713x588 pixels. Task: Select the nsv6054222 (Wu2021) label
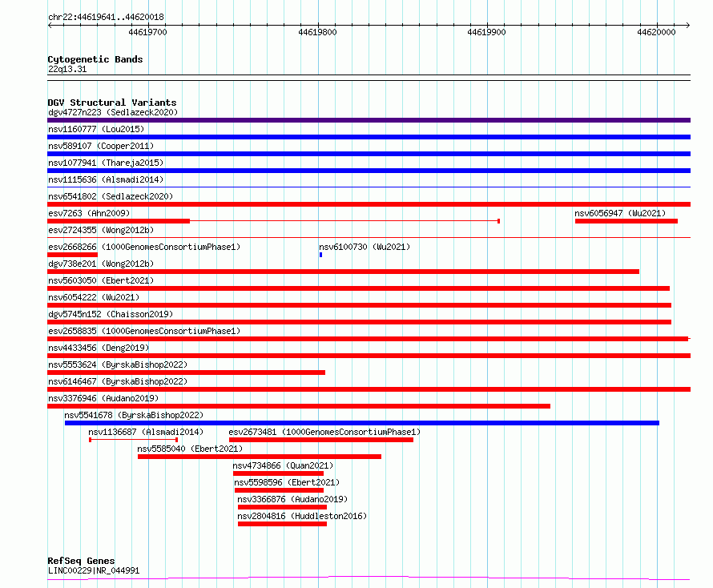coord(94,297)
